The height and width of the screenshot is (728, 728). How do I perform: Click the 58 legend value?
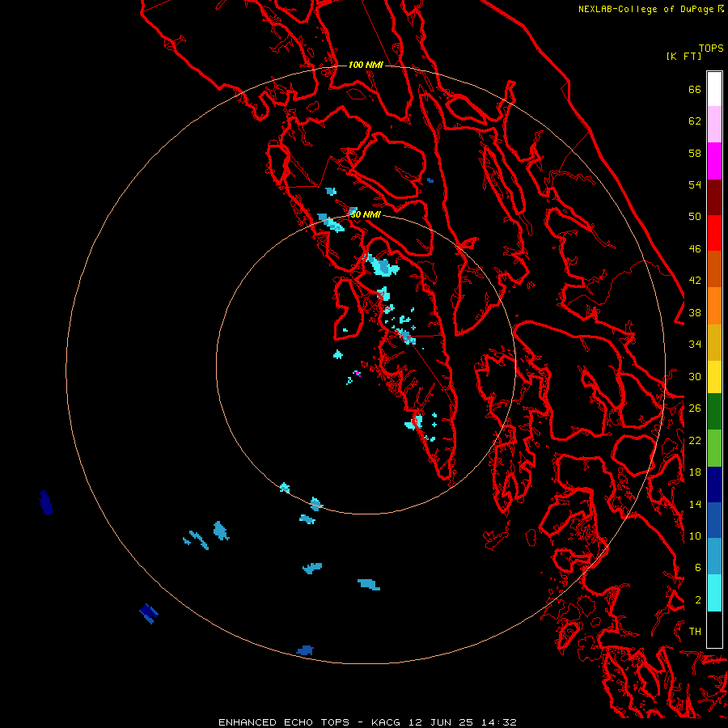pos(695,153)
